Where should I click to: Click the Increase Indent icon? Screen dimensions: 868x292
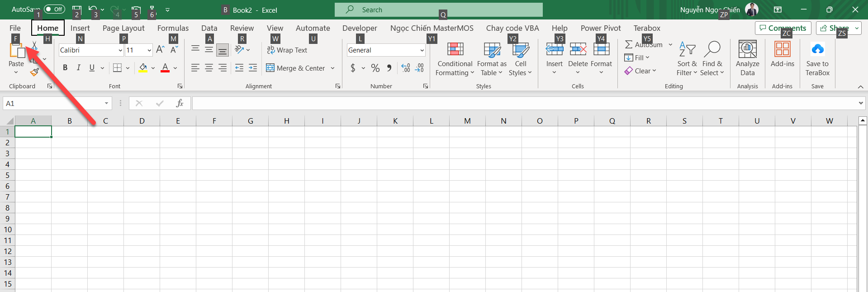[253, 68]
